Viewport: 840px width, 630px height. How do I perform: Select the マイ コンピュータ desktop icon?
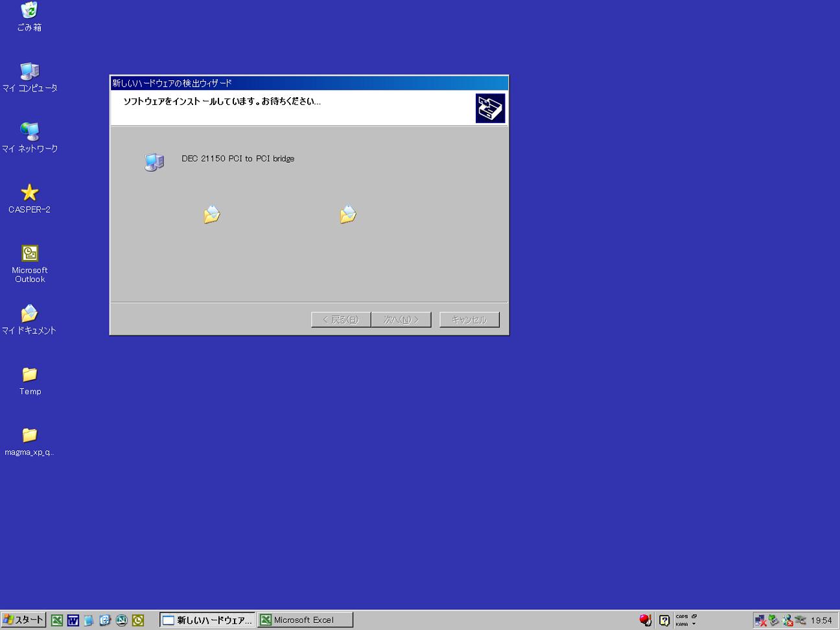pyautogui.click(x=29, y=77)
